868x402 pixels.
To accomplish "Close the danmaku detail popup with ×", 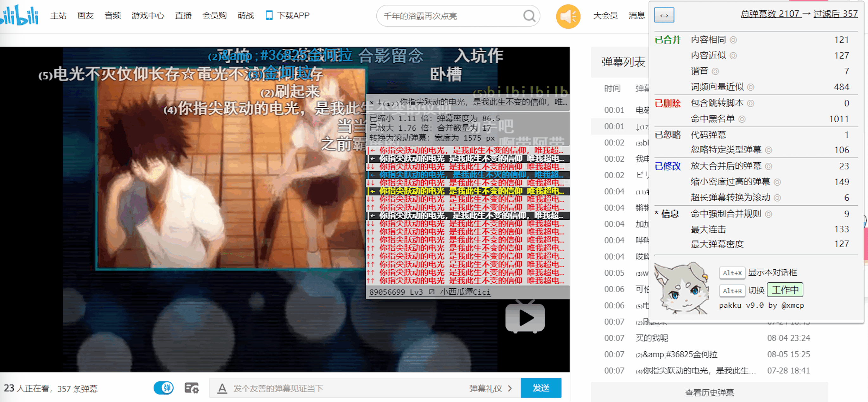I will 371,102.
